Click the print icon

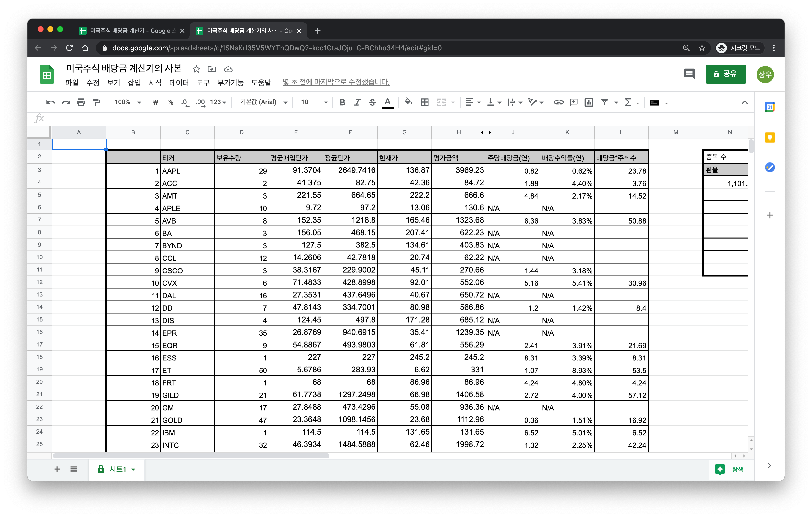pos(81,102)
